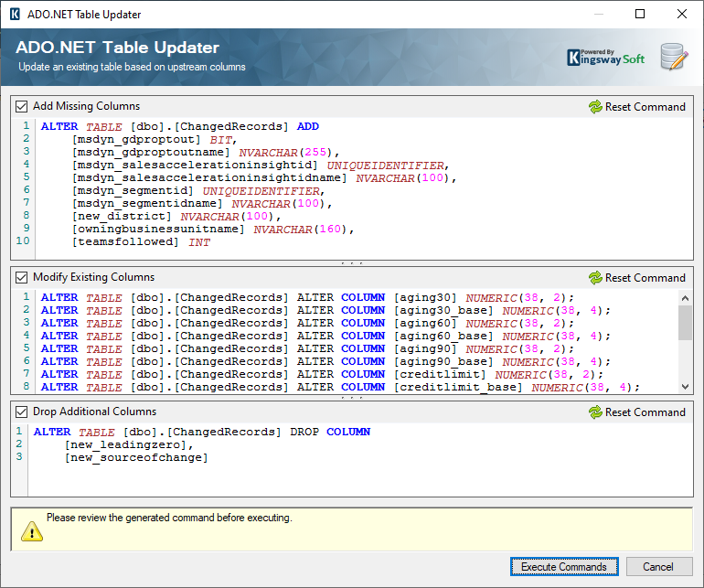Click the Cancel button
The height and width of the screenshot is (588, 704).
(x=658, y=567)
